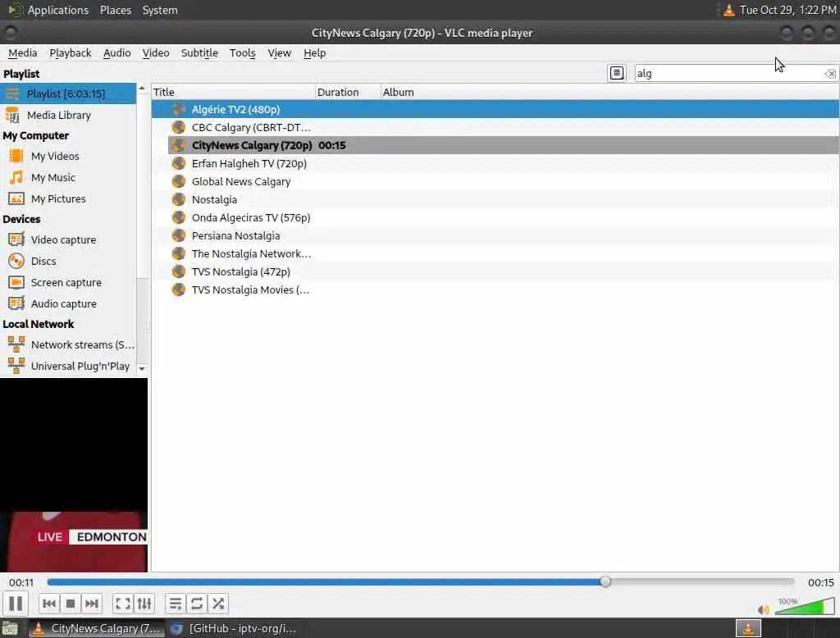The height and width of the screenshot is (638, 840).
Task: Open the View menu
Action: (279, 53)
